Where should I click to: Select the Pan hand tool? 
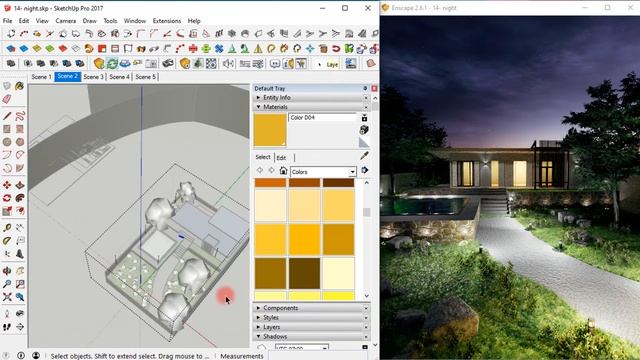coord(20,271)
